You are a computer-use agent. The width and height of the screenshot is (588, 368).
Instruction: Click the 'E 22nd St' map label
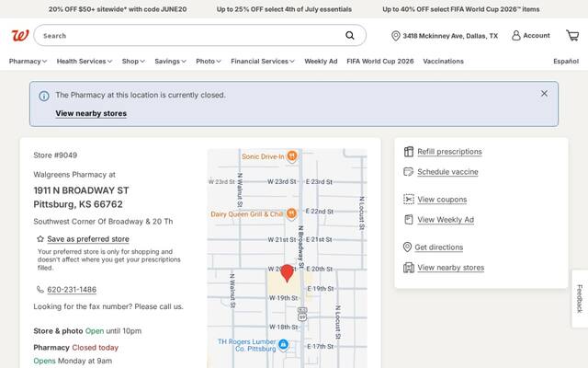point(319,212)
